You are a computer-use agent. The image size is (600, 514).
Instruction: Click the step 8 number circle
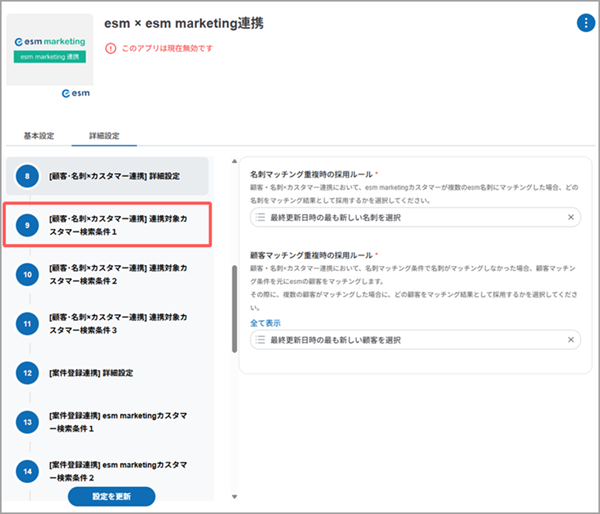[x=28, y=176]
